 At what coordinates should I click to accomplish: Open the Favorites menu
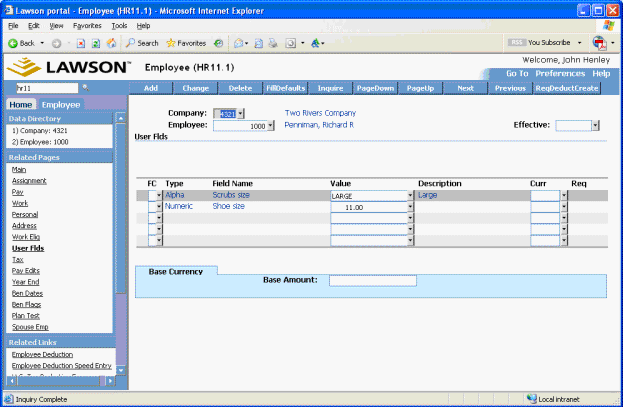click(x=87, y=26)
